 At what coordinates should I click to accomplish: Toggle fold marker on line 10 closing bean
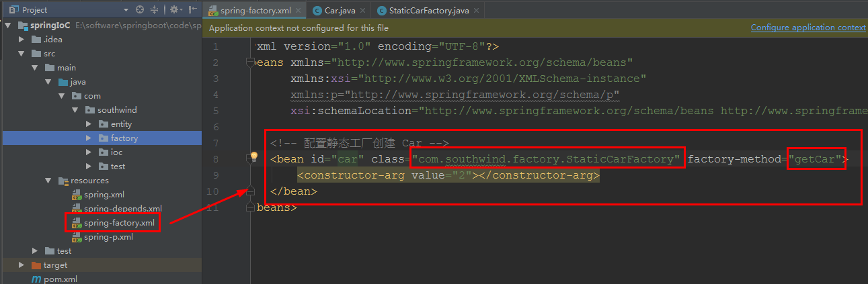(x=250, y=191)
